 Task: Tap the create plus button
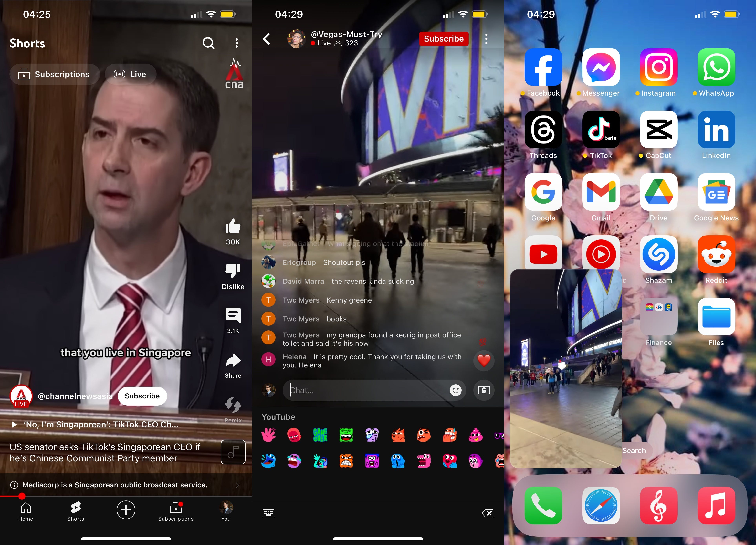126,510
